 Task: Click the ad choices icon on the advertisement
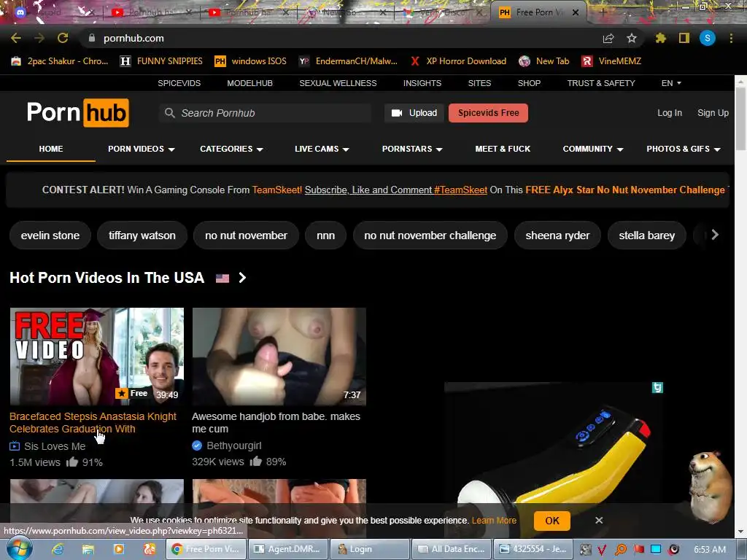click(x=657, y=388)
